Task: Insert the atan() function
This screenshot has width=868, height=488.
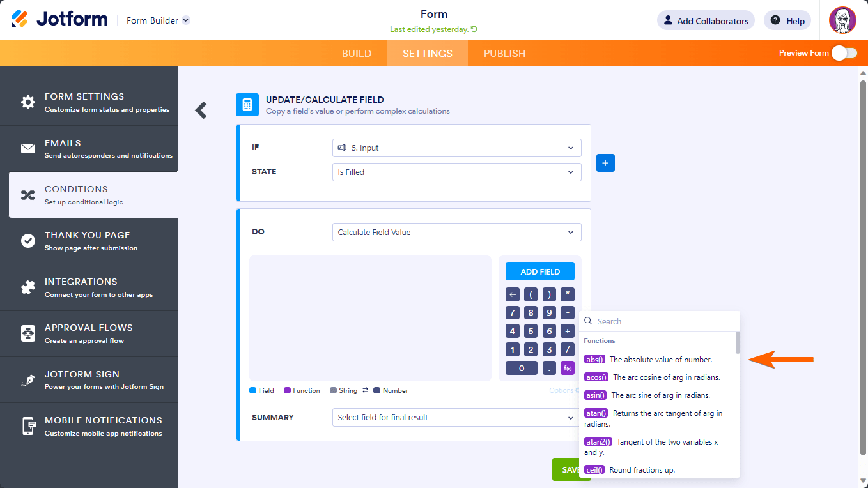Action: point(596,413)
